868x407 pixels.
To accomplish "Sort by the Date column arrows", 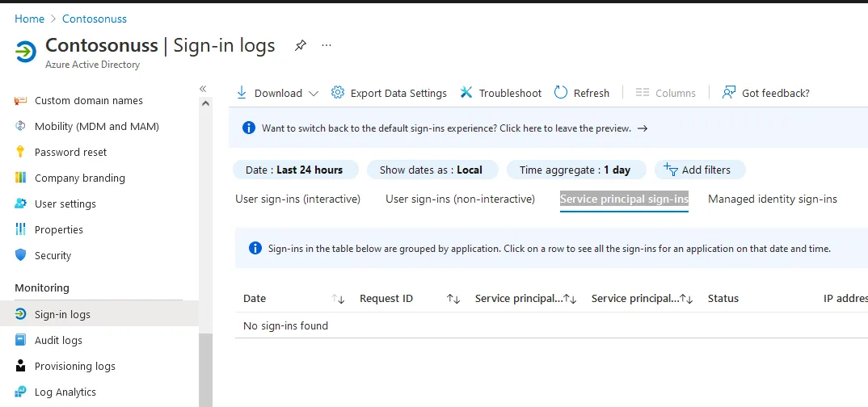I will [x=339, y=299].
